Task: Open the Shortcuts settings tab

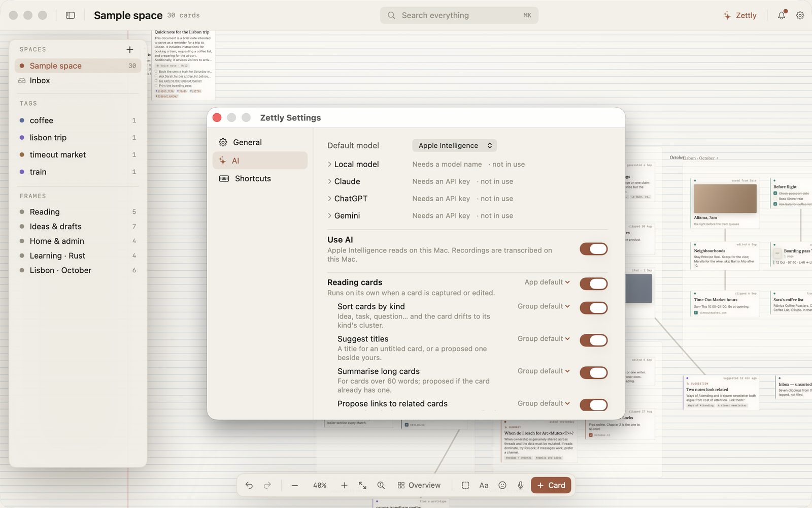Action: pos(260,178)
